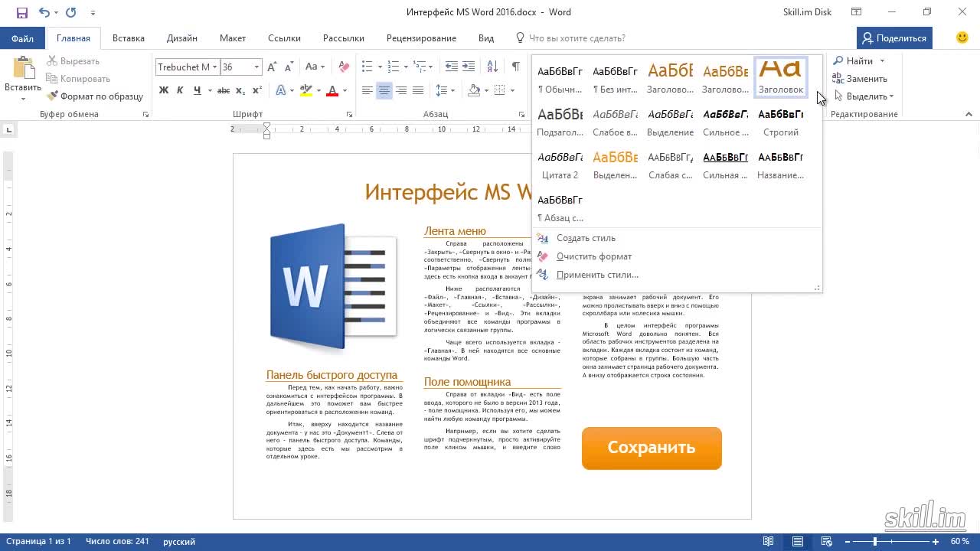This screenshot has width=980, height=551.
Task: Activate Format Painter (Формат по образцу)
Action: (x=96, y=96)
